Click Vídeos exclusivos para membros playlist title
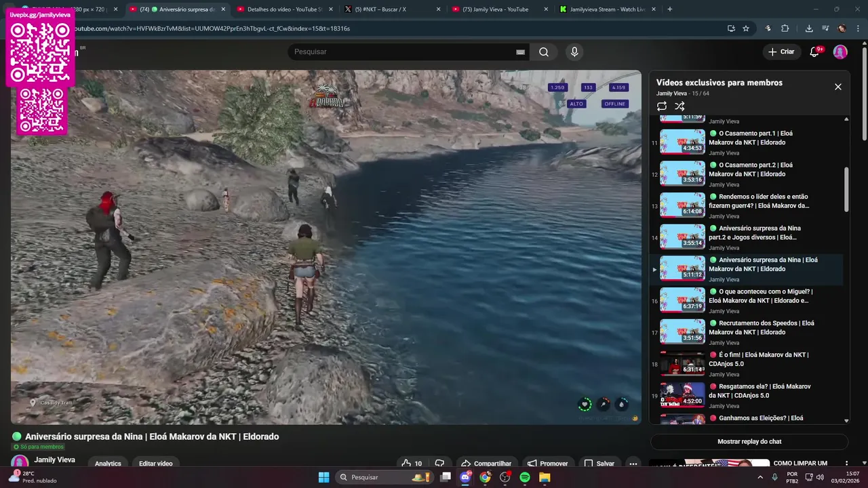Image resolution: width=868 pixels, height=488 pixels. pos(719,83)
